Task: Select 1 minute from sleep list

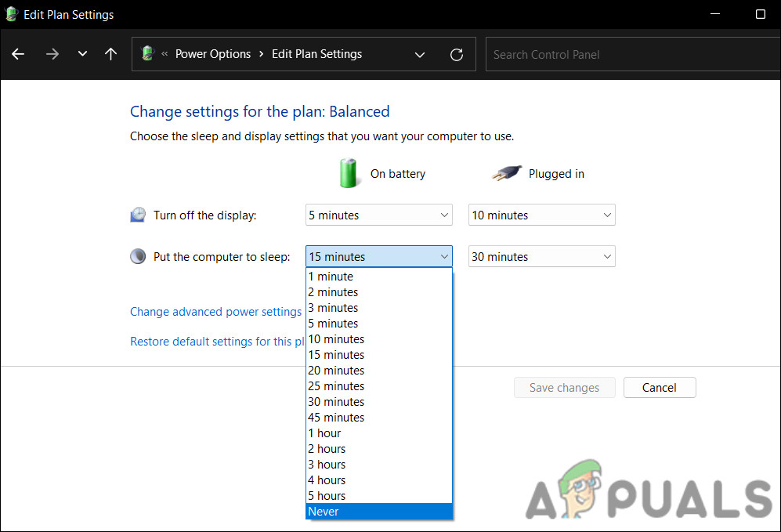Action: coord(378,277)
